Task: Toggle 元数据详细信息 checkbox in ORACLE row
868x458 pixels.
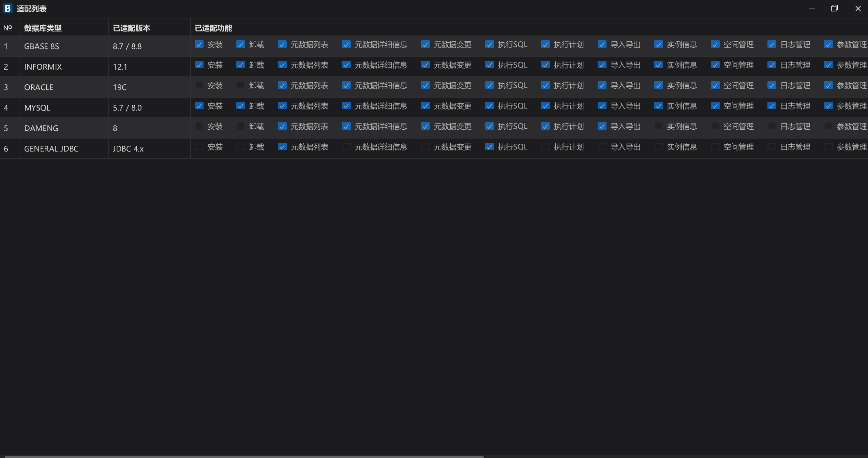Action: pyautogui.click(x=346, y=85)
